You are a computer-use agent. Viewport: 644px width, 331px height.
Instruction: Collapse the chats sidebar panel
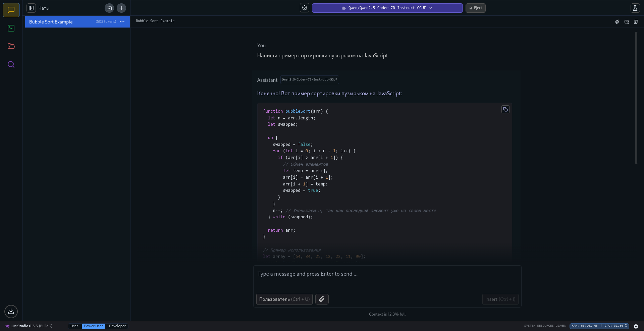click(31, 8)
